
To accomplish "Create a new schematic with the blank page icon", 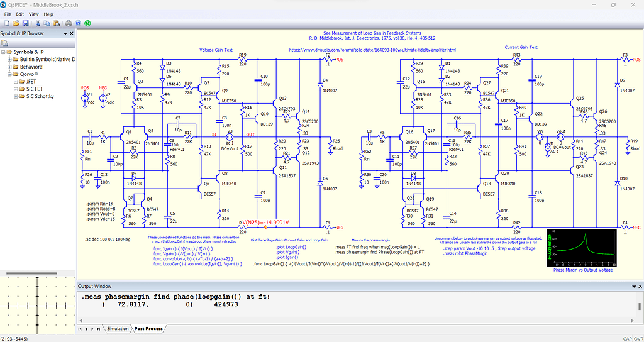I will [x=7, y=23].
